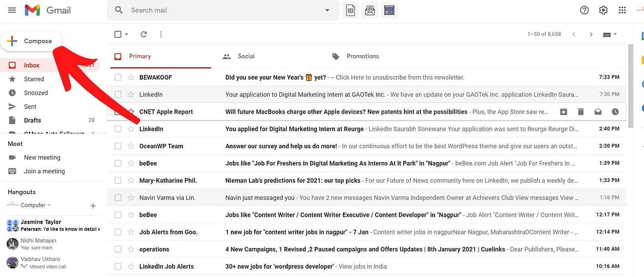Click the Gmail logo
Viewport: 644px width, 277px height.
(x=48, y=10)
